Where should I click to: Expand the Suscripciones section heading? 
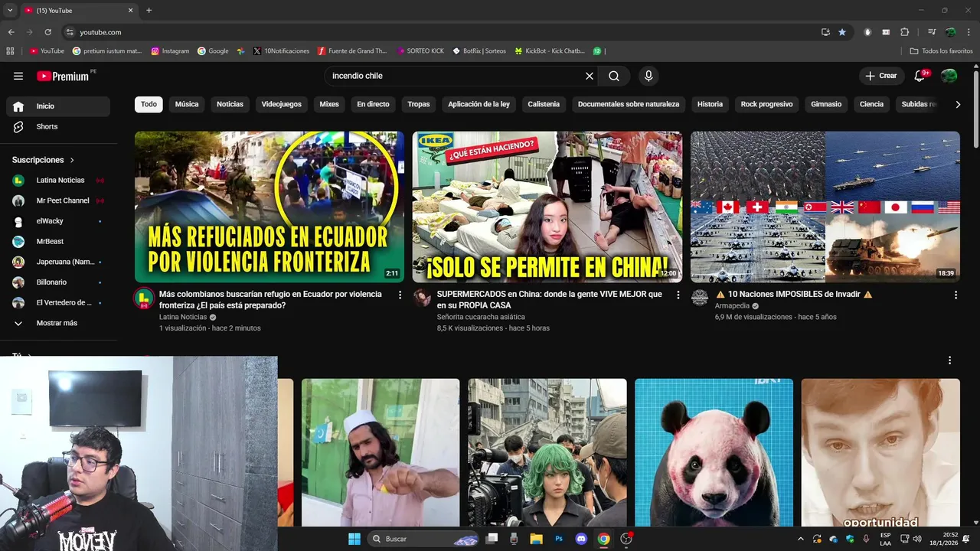[44, 160]
